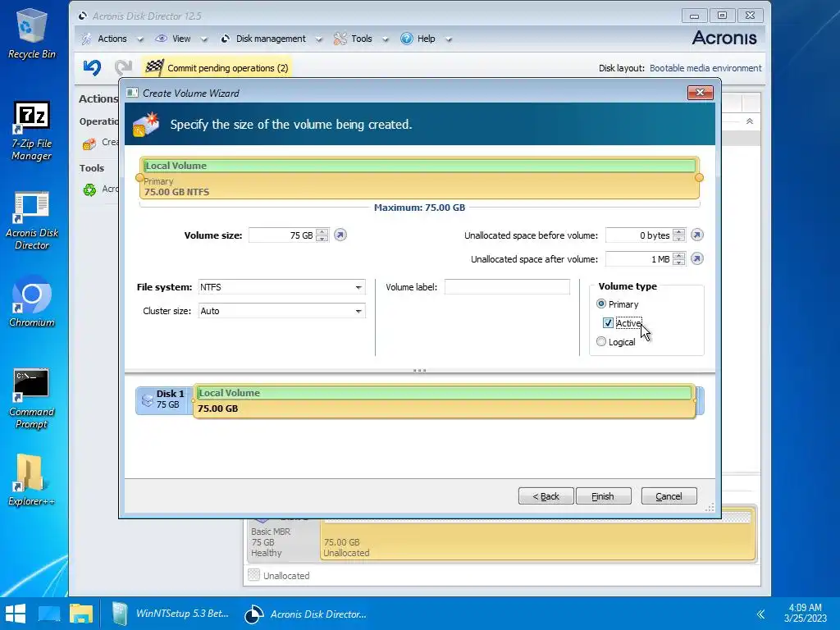Open 7-Zip File Manager shortcut

(x=32, y=131)
